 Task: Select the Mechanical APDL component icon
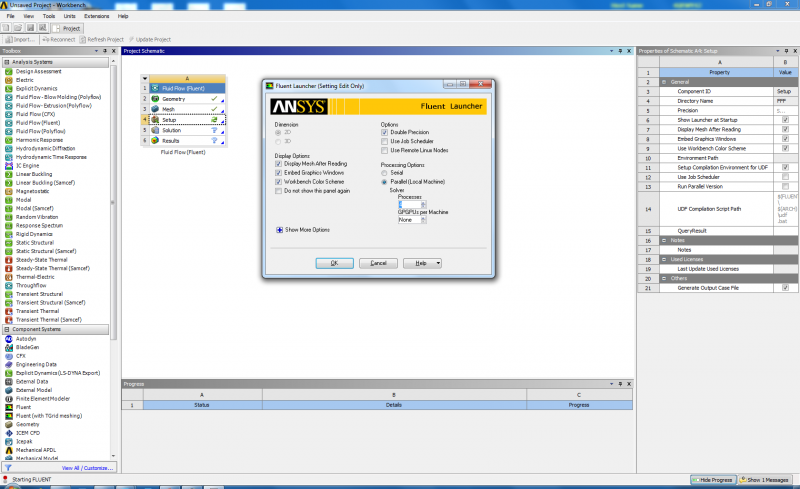pyautogui.click(x=9, y=450)
